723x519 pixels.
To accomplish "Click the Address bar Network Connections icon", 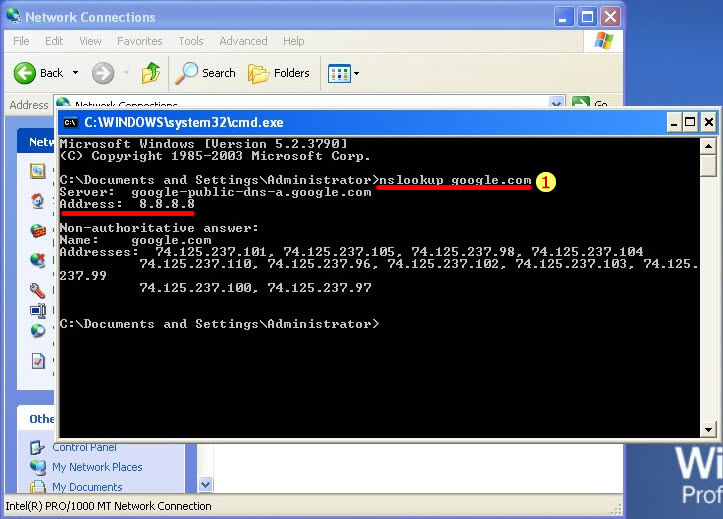I will pyautogui.click(x=63, y=102).
